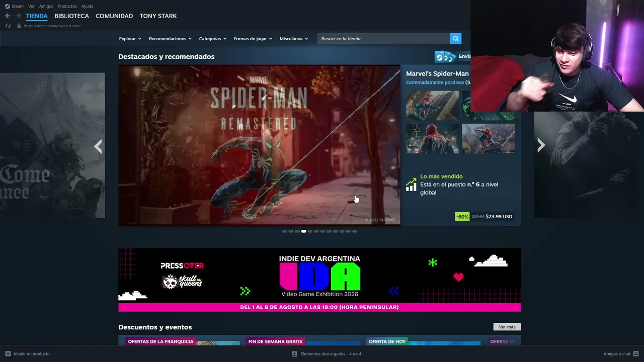Open the COMUNIDAD tab

click(x=114, y=16)
